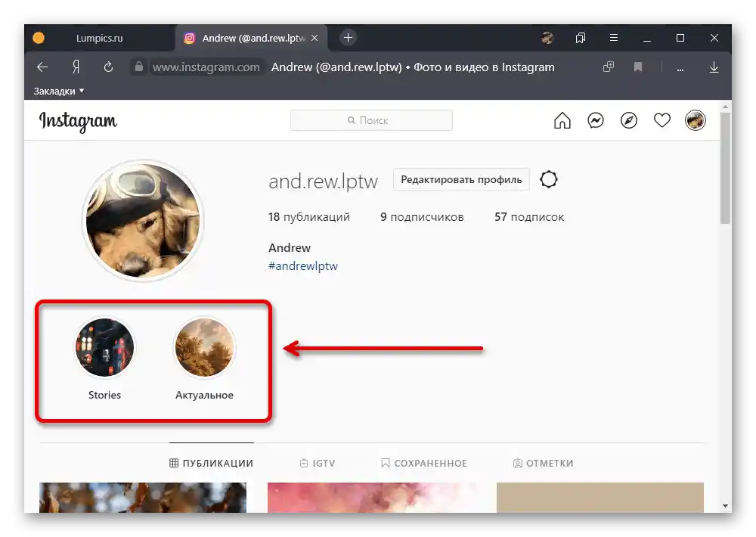Switch to the ОТМЕТКИ tab
Viewport: 756px width, 537px height.
543,463
